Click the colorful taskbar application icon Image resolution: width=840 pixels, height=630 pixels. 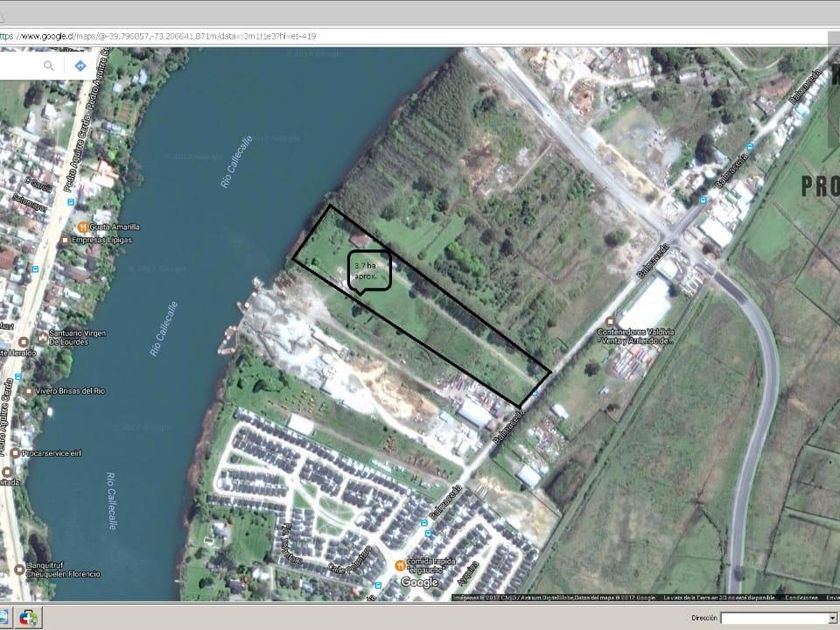(x=28, y=618)
